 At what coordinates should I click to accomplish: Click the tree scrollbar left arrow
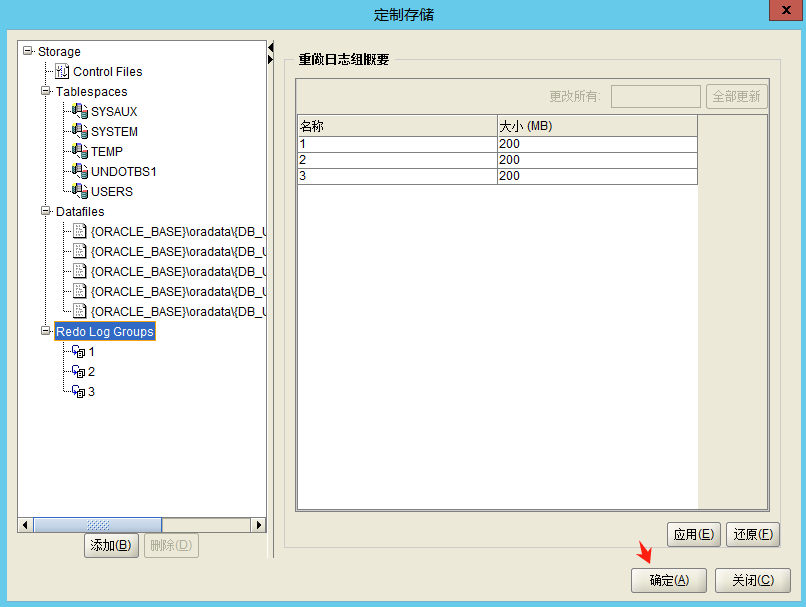[x=25, y=525]
